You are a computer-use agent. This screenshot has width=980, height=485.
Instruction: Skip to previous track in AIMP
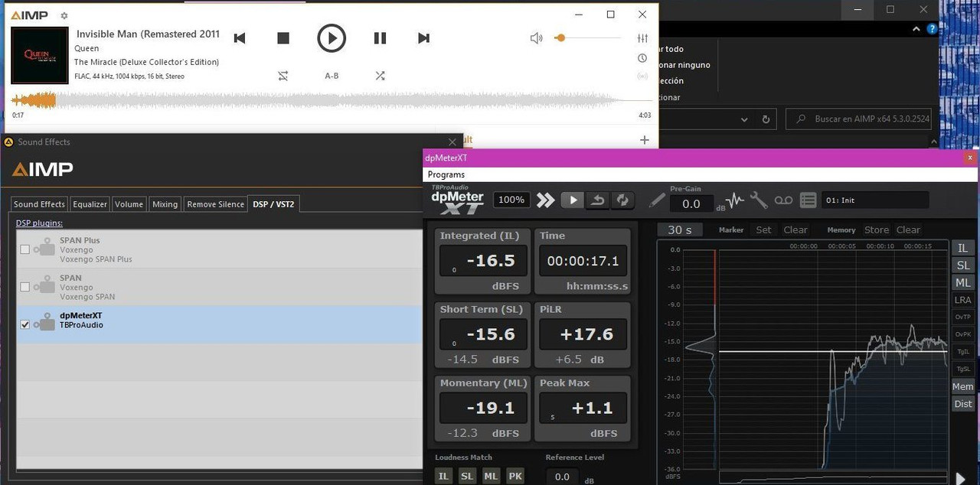click(x=240, y=38)
